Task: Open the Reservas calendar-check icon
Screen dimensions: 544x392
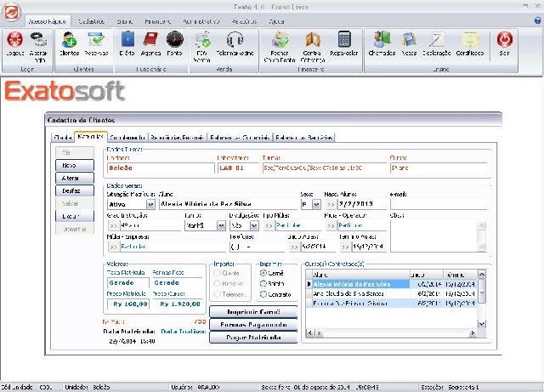Action: (x=96, y=39)
